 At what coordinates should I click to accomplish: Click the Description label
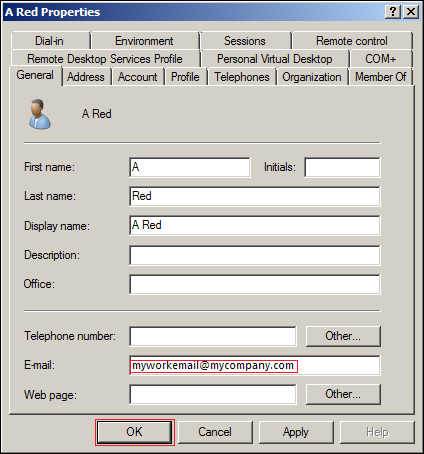[52, 255]
